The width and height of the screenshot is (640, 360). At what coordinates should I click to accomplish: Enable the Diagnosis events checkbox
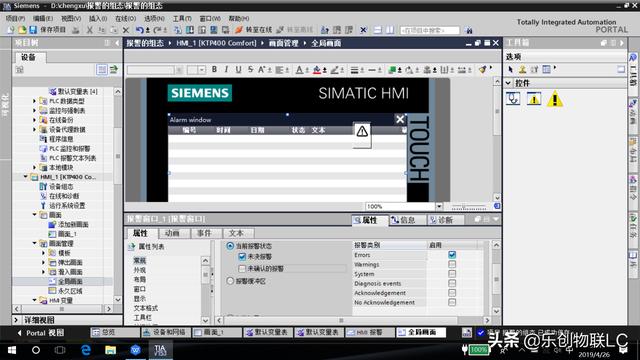coord(452,283)
